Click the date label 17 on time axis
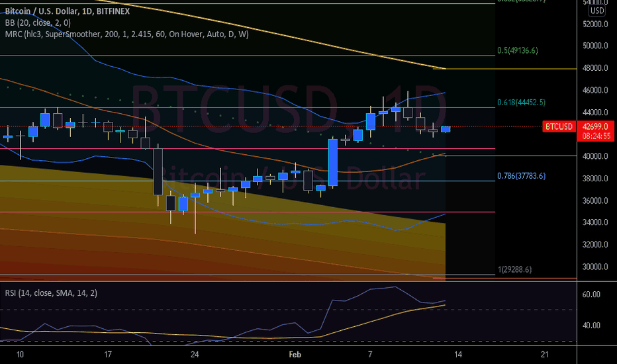The image size is (617, 364). click(x=107, y=355)
